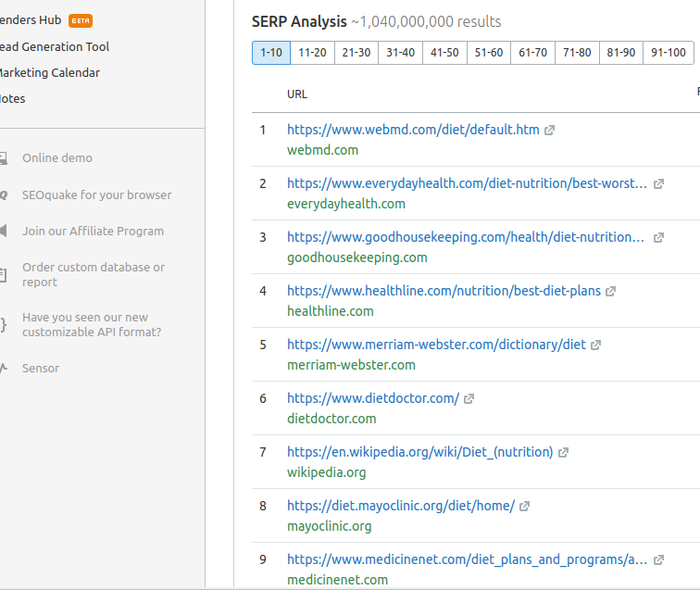This screenshot has width=700, height=590.
Task: Click external link icon next to healthline.com URL
Action: point(611,292)
